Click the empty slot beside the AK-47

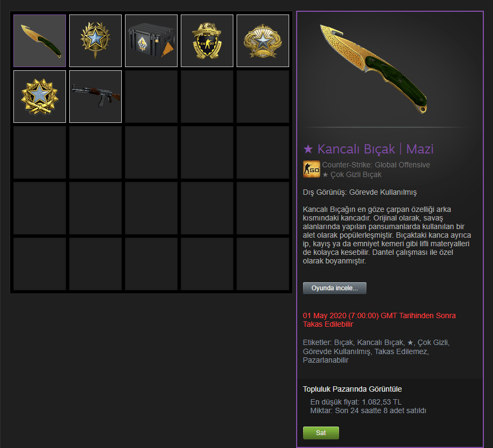pyautogui.click(x=151, y=97)
